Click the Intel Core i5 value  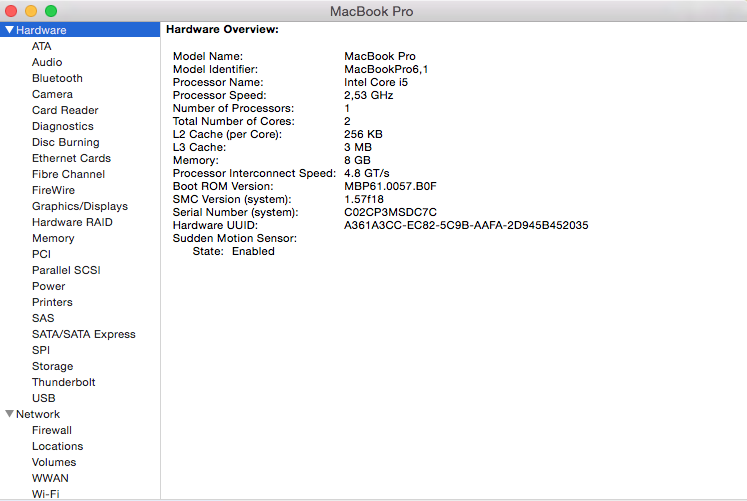(x=376, y=82)
